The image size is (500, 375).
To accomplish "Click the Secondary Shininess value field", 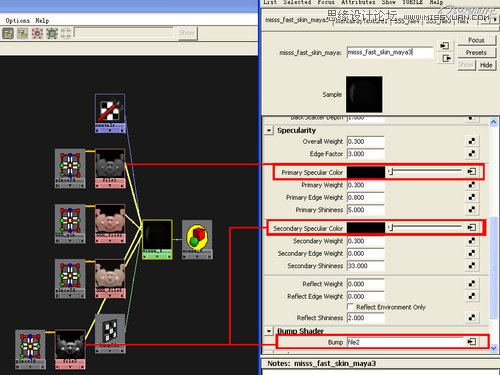I will [365, 266].
